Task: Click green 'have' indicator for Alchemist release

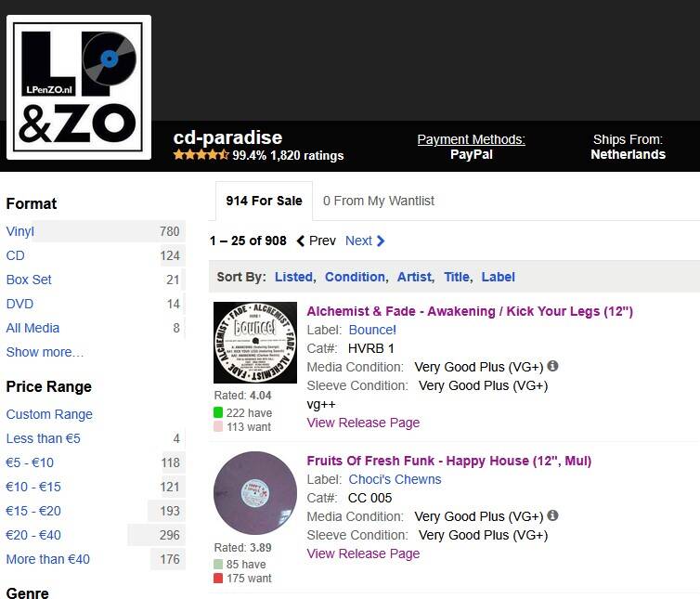Action: click(218, 412)
